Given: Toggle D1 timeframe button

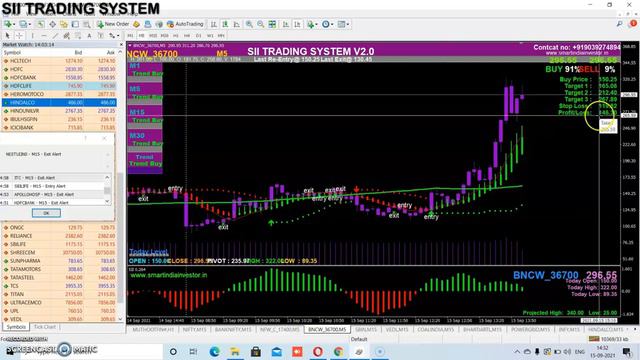Looking at the screenshot, I should [x=198, y=36].
